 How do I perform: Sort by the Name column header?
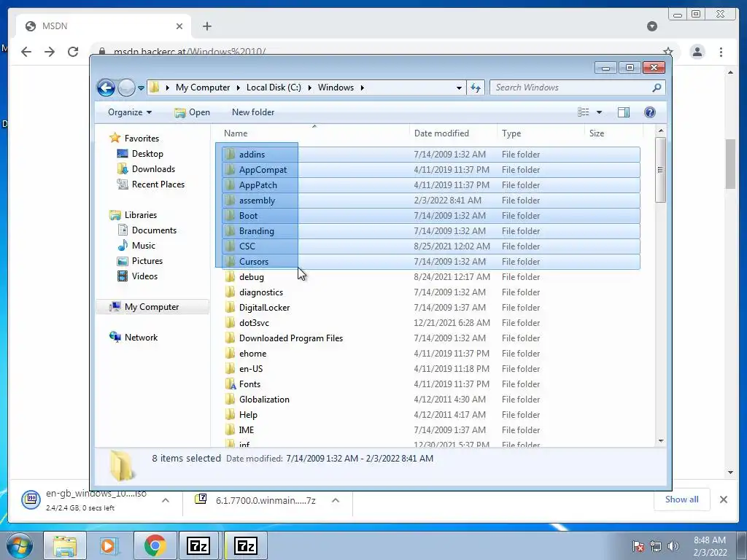click(x=314, y=133)
